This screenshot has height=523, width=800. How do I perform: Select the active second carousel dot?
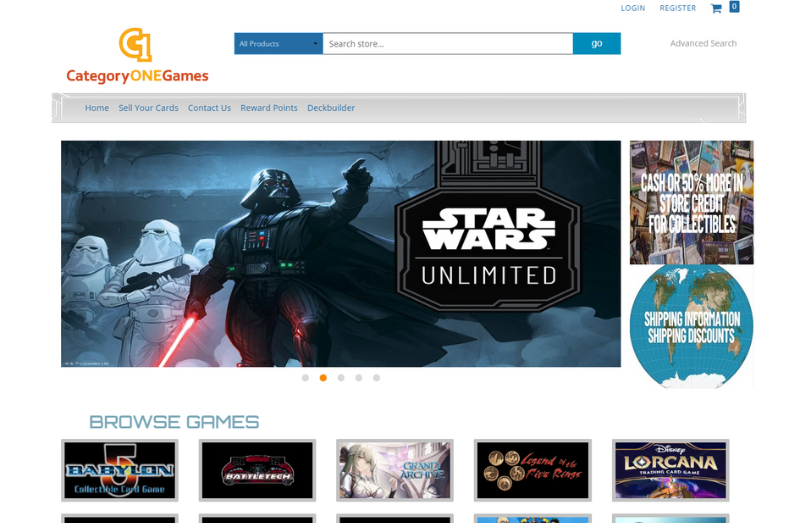click(323, 378)
